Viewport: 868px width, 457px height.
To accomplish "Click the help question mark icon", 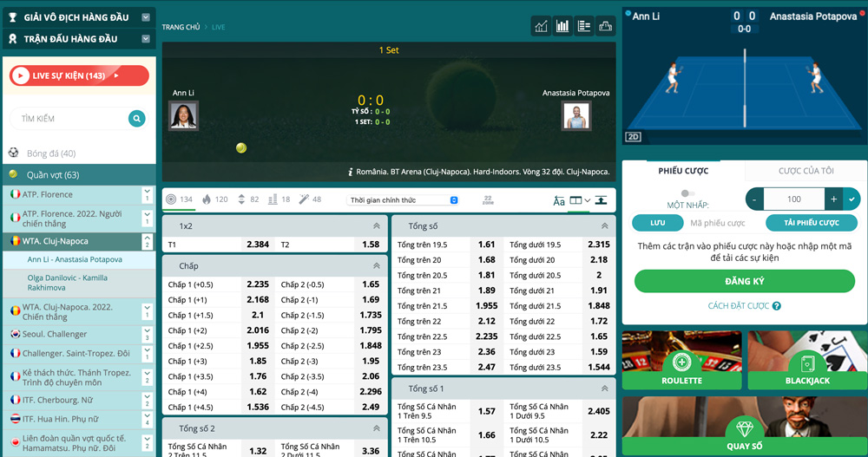I will tap(777, 306).
